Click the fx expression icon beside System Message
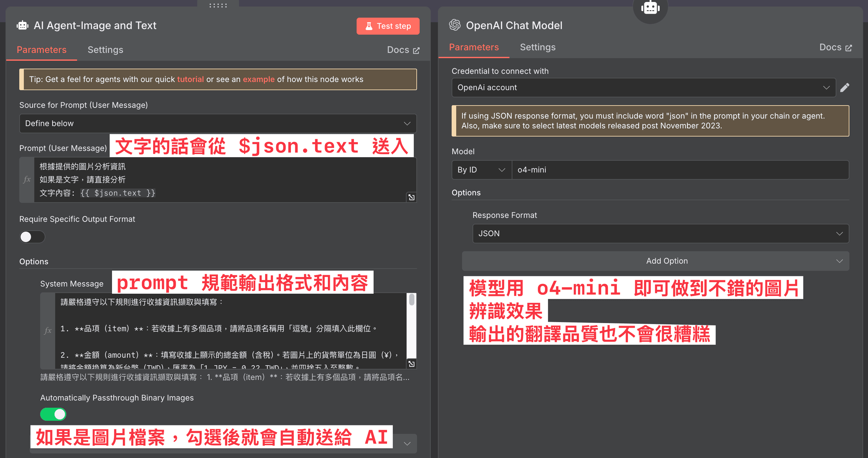 point(48,331)
